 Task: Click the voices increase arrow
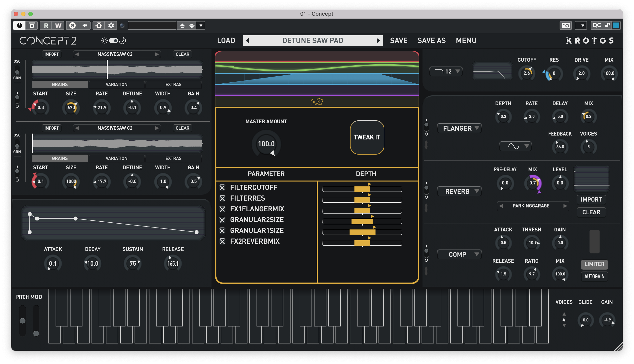click(x=564, y=314)
